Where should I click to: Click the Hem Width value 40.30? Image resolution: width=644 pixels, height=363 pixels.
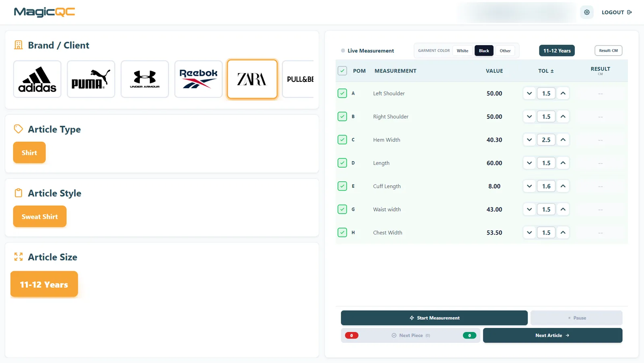coord(494,140)
